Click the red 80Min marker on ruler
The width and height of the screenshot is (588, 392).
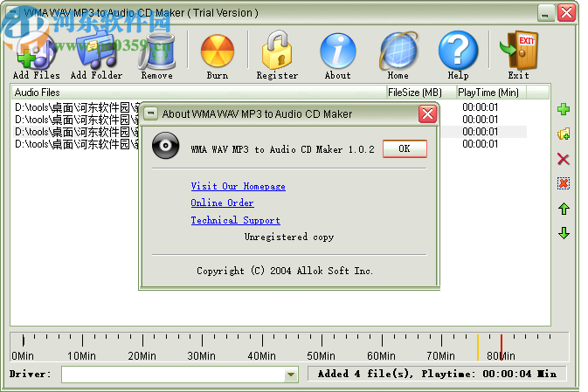tap(502, 347)
